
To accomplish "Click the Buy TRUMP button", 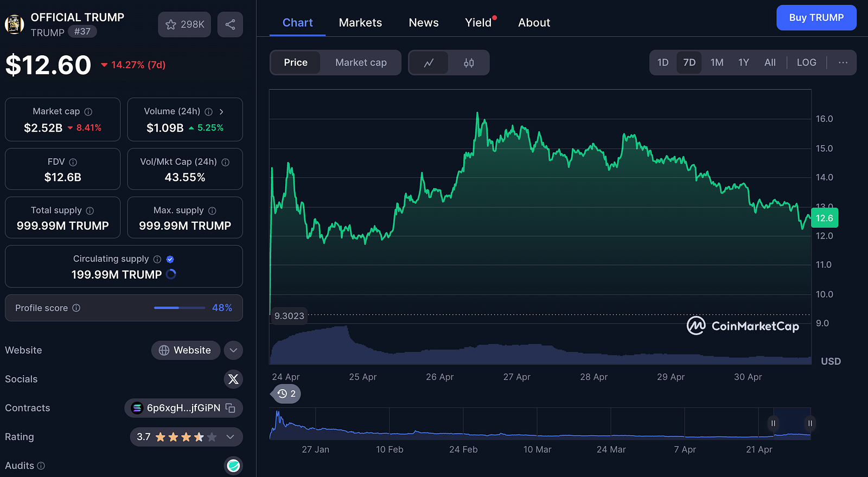I will [816, 18].
